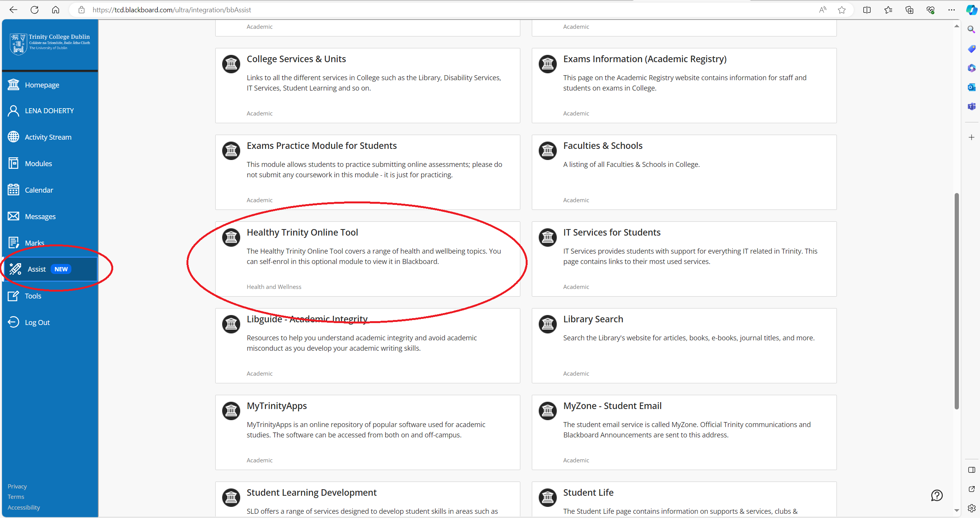Click the page vertical scrollbar thumb

click(x=957, y=301)
